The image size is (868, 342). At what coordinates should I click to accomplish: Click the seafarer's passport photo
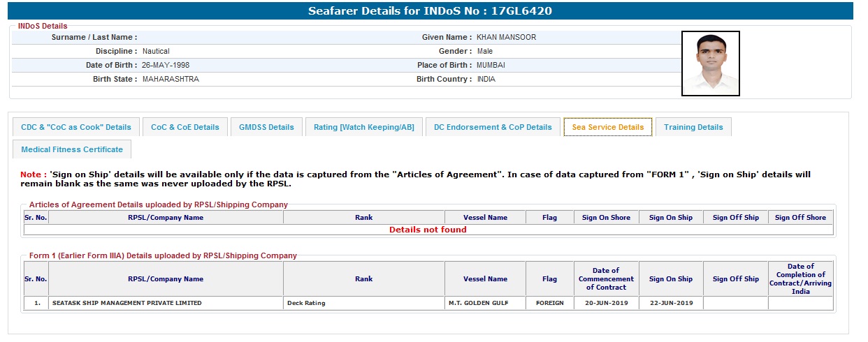click(710, 63)
